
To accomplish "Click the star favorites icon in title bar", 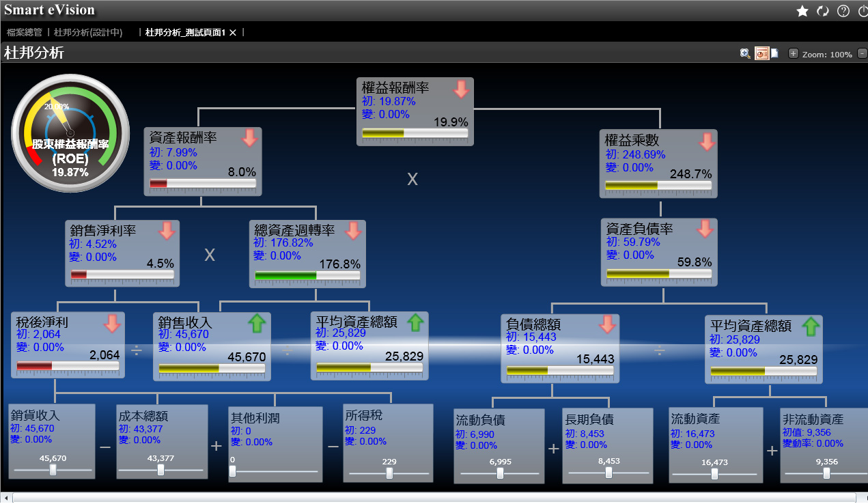I will coord(802,11).
